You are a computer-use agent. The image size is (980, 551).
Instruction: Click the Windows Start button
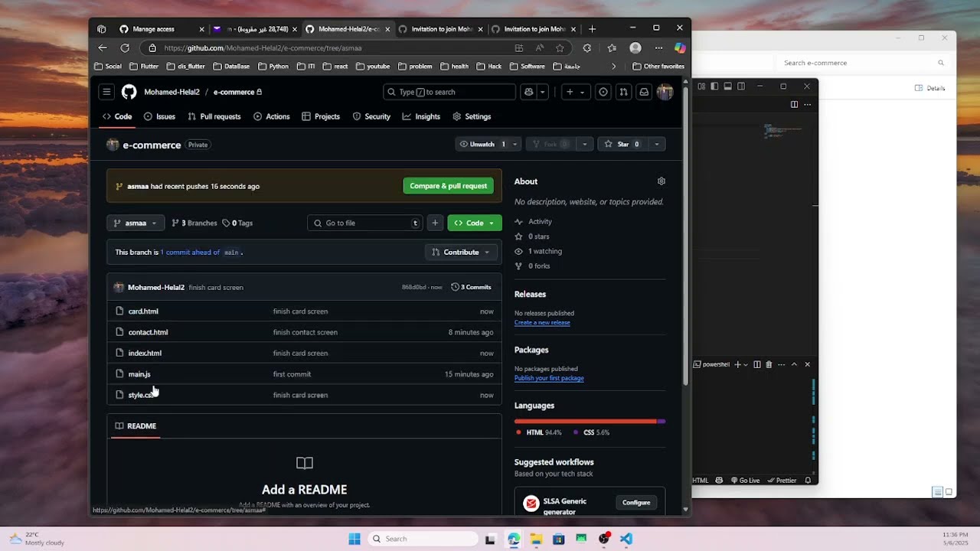[354, 539]
